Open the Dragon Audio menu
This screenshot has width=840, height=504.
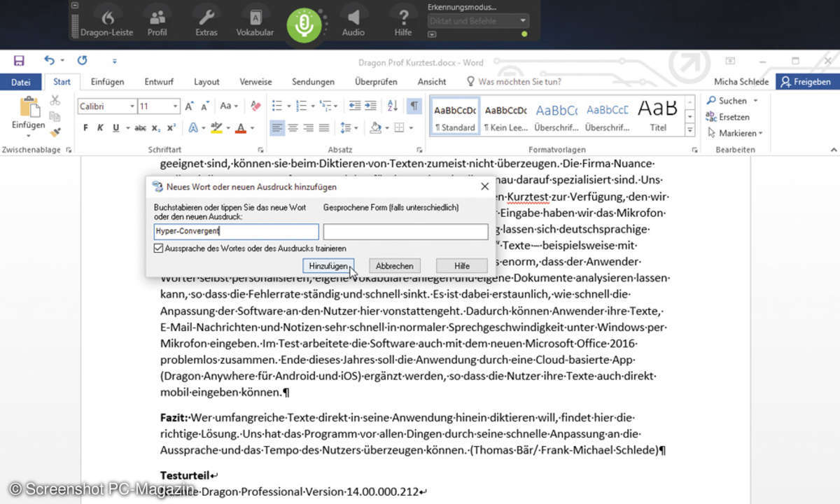(x=353, y=23)
